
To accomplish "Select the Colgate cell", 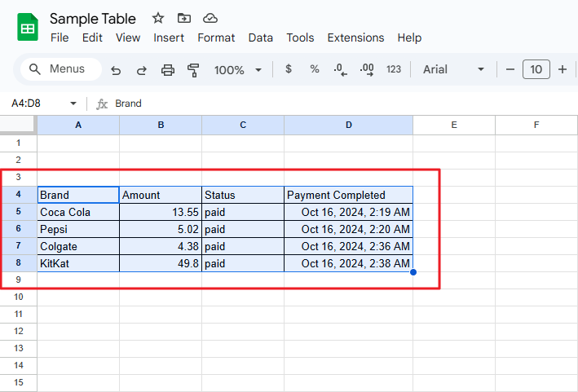I will click(78, 246).
